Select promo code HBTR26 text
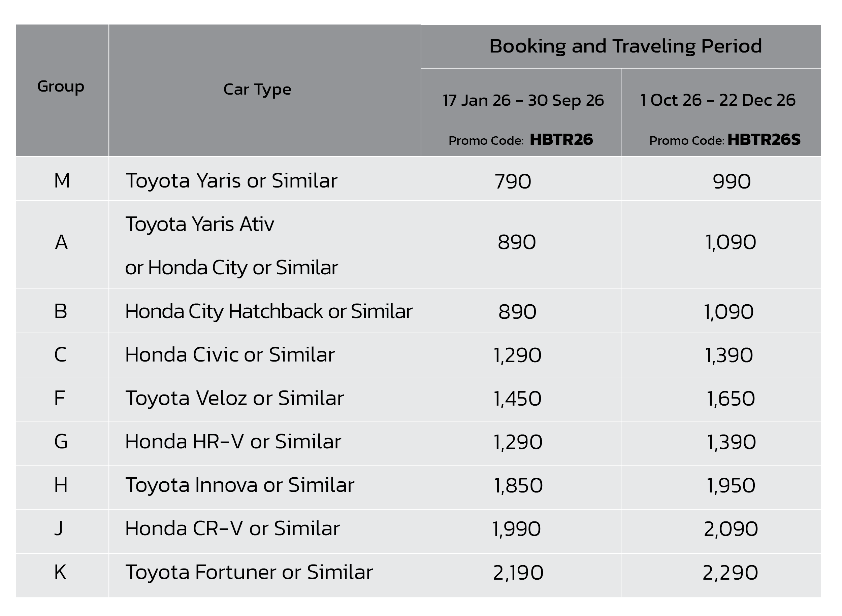 [561, 140]
